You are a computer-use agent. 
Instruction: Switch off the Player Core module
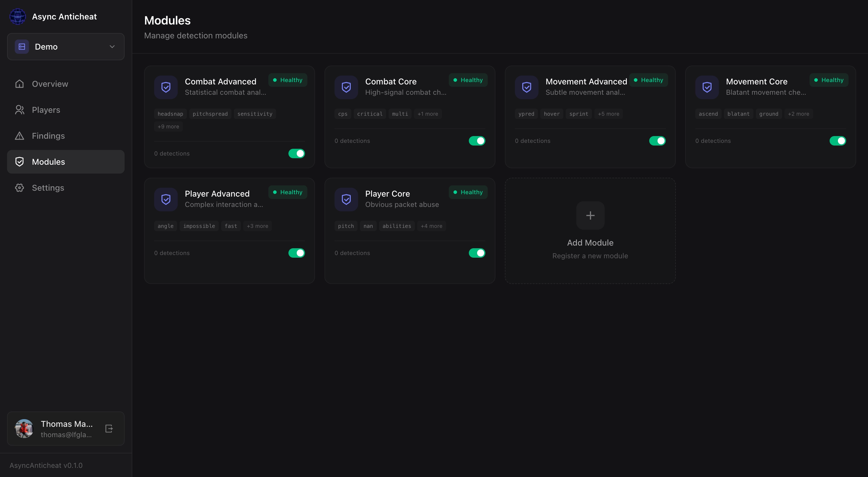pos(477,253)
